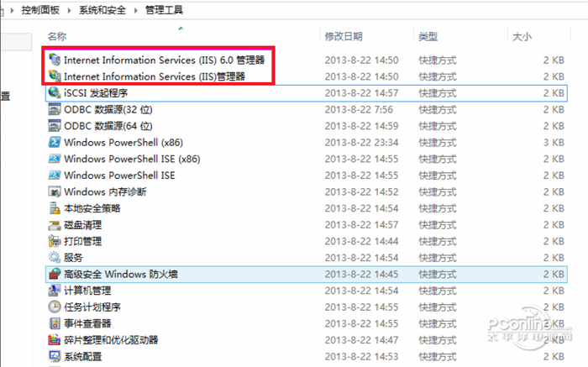Click the Windows 内存诊断 icon
The height and width of the screenshot is (367, 588).
click(55, 191)
